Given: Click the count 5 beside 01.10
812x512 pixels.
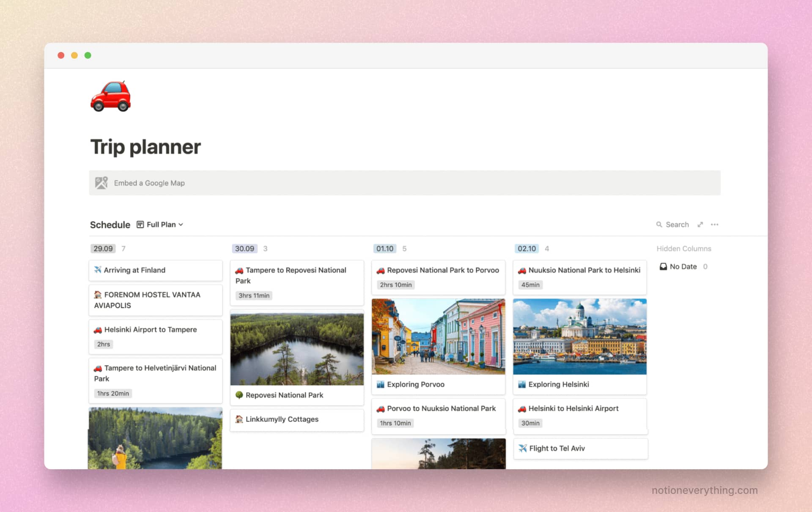Looking at the screenshot, I should click(x=404, y=248).
